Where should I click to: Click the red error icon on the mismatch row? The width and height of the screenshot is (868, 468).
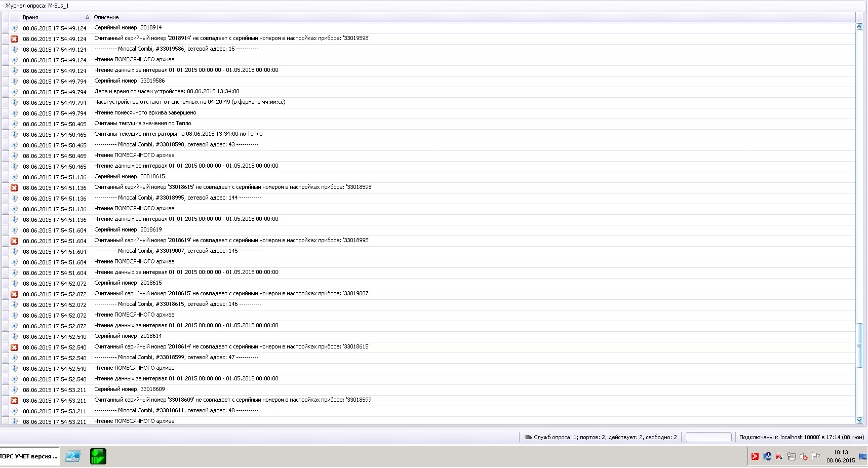14,38
